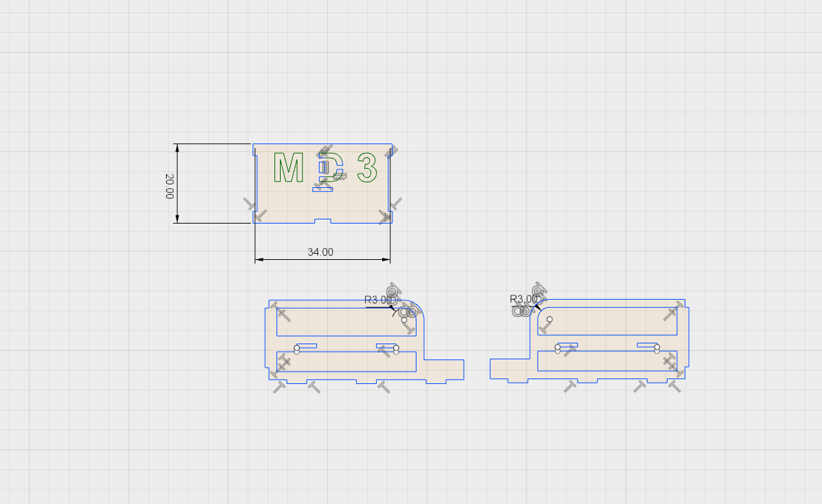Click the white sketch point in left bracket's upper slot
This screenshot has height=504, width=822.
pyautogui.click(x=404, y=320)
